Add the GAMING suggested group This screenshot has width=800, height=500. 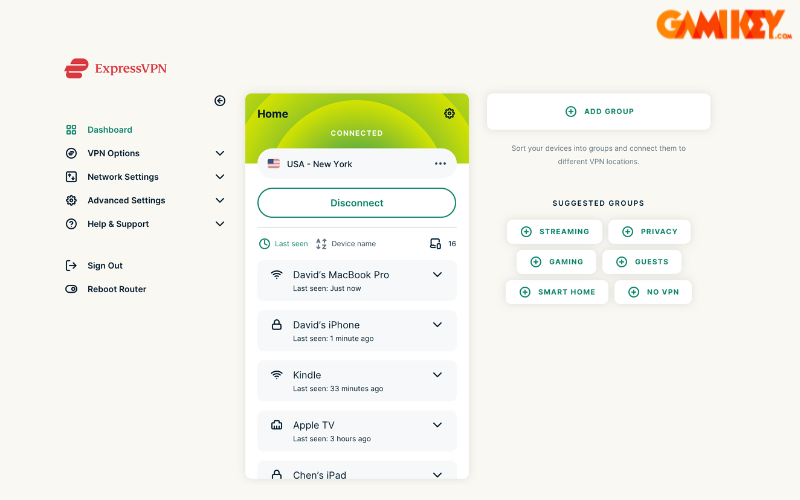tap(556, 262)
